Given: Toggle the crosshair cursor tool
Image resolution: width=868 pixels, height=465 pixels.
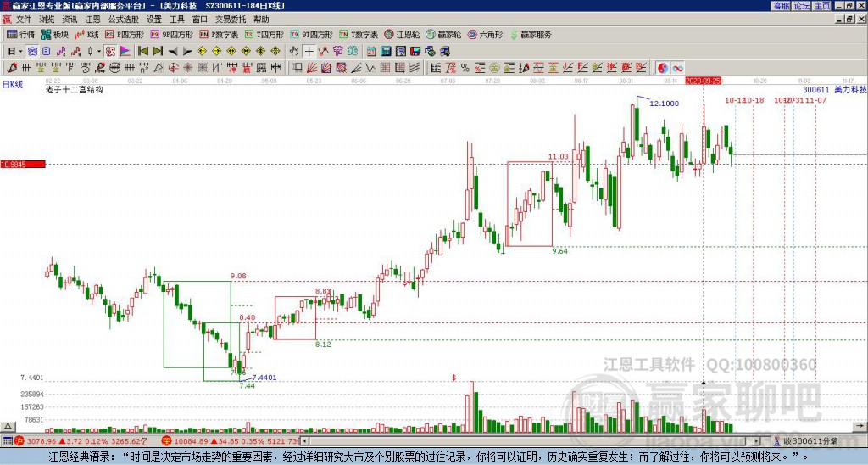Looking at the screenshot, I should coord(309,51).
